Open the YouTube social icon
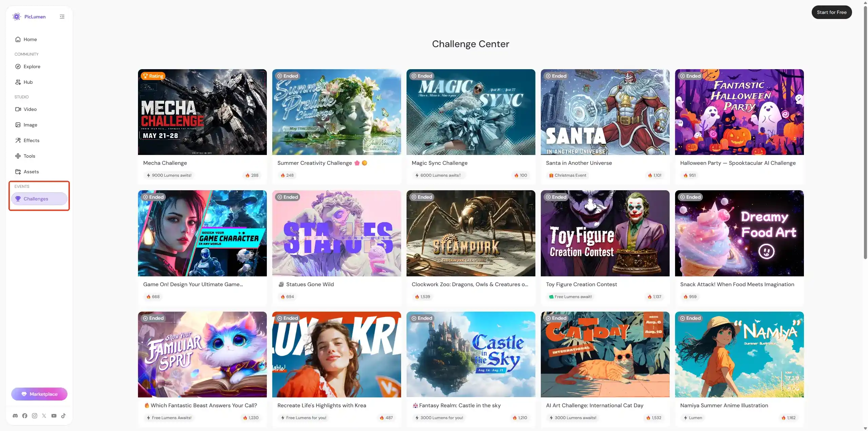The height and width of the screenshot is (431, 868). point(54,416)
